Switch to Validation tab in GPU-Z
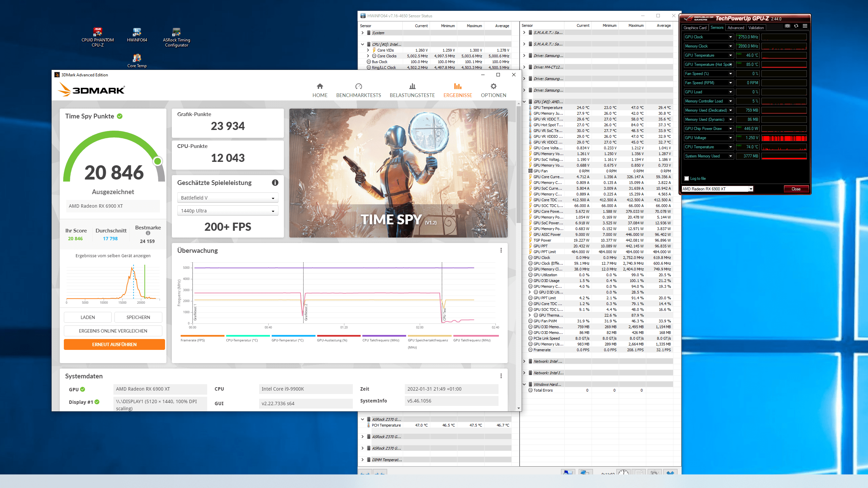This screenshot has width=868, height=488. [756, 28]
